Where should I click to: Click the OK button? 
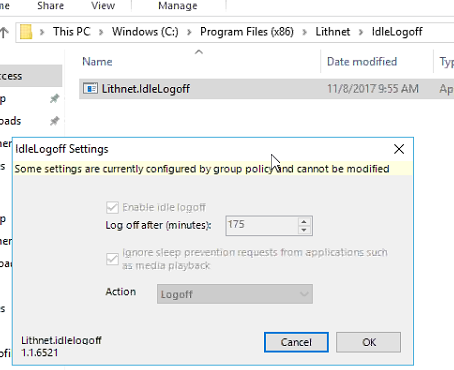coord(369,342)
